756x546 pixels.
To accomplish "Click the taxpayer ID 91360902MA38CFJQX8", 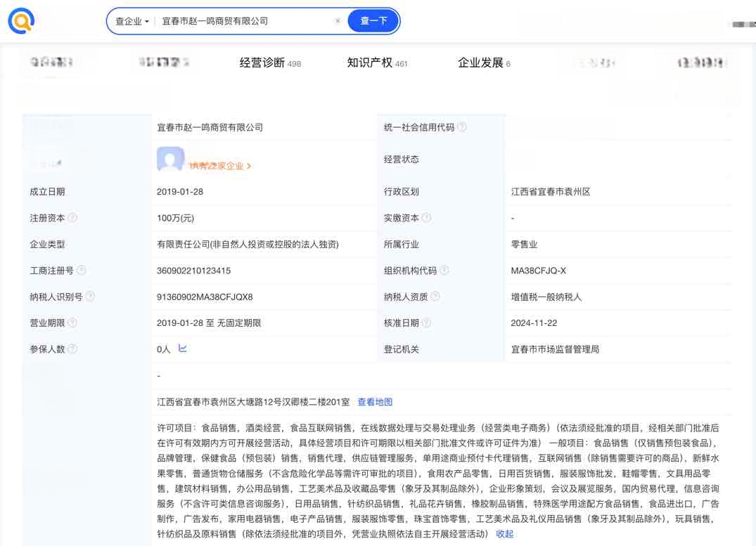I will (x=205, y=297).
